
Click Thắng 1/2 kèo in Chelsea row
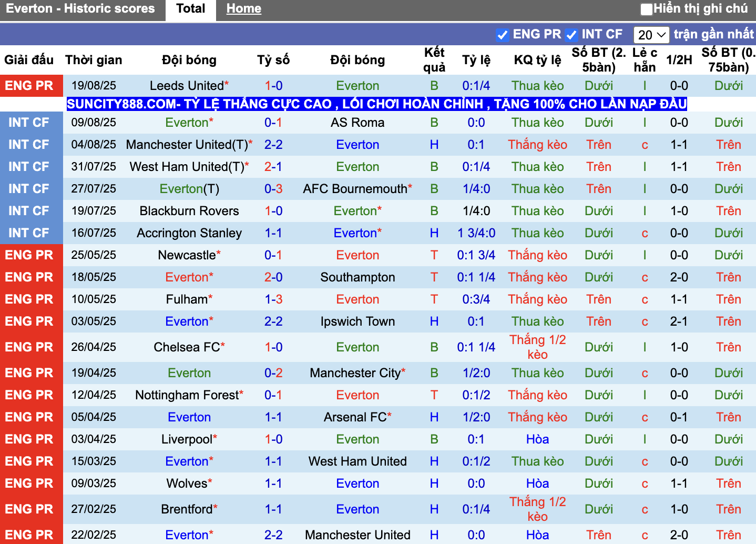click(x=538, y=347)
